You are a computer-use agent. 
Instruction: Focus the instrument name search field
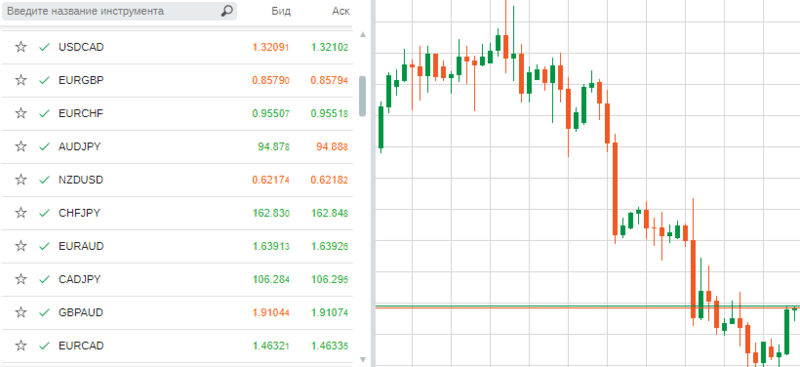113,11
